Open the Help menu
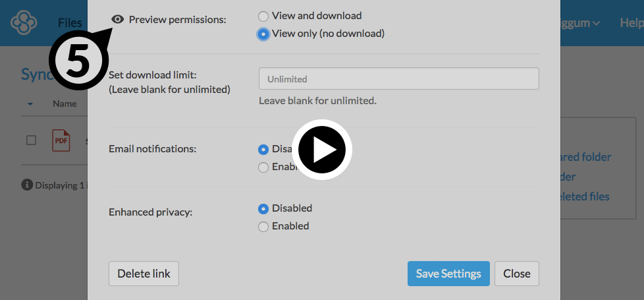Image resolution: width=644 pixels, height=300 pixels. coord(631,23)
